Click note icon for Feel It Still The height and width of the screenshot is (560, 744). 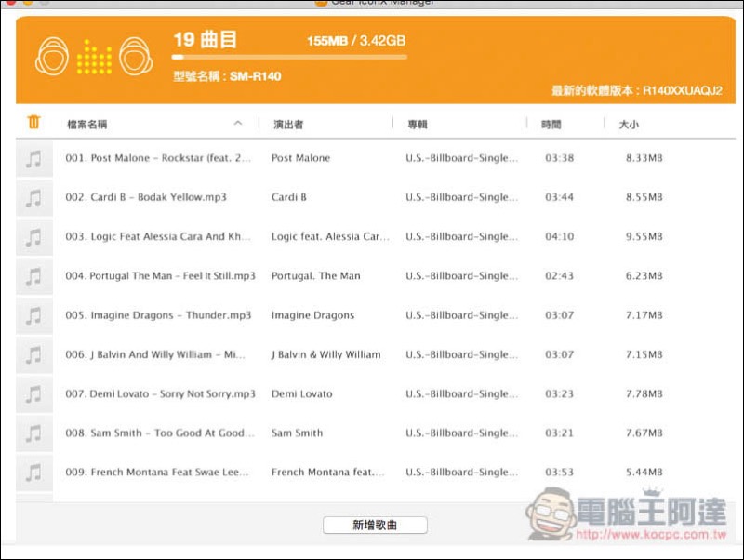coord(33,276)
